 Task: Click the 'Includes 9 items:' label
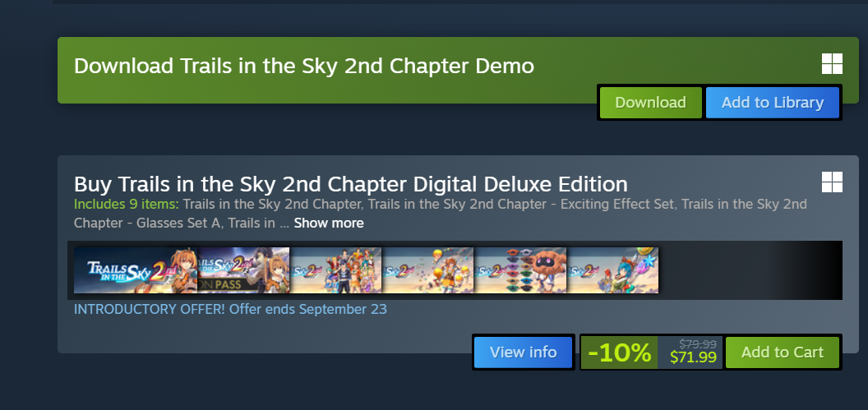click(x=127, y=204)
